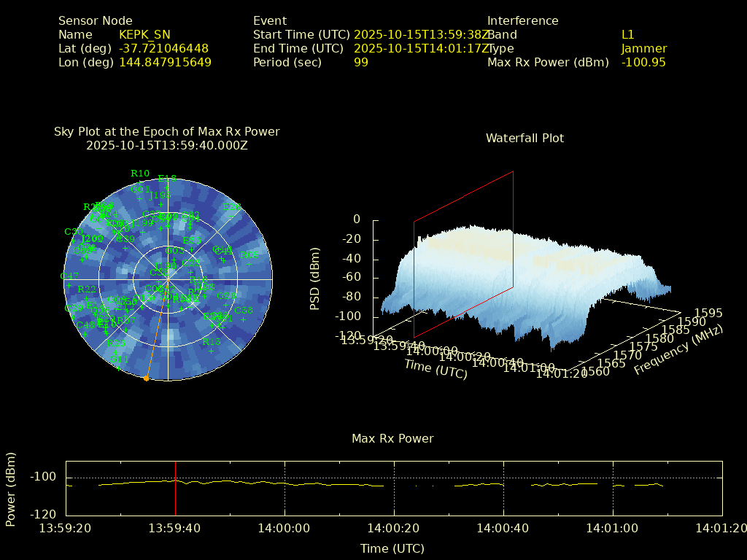Click the orange interference direction dot

(146, 378)
